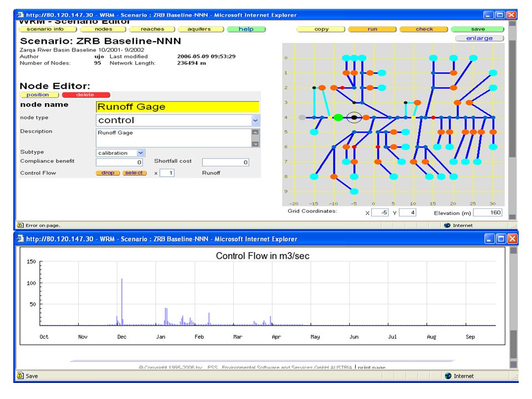Click the Internet zone icon in top window
The width and height of the screenshot is (532, 399).
(x=448, y=226)
